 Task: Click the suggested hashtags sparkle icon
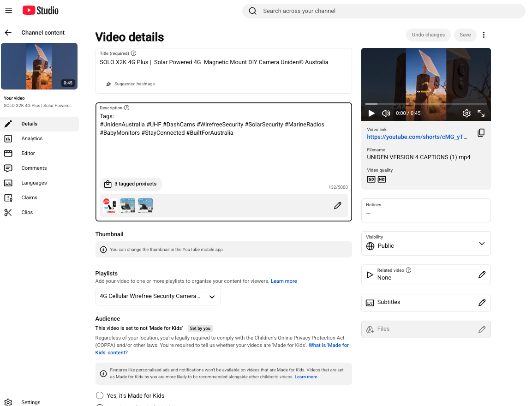coord(108,84)
